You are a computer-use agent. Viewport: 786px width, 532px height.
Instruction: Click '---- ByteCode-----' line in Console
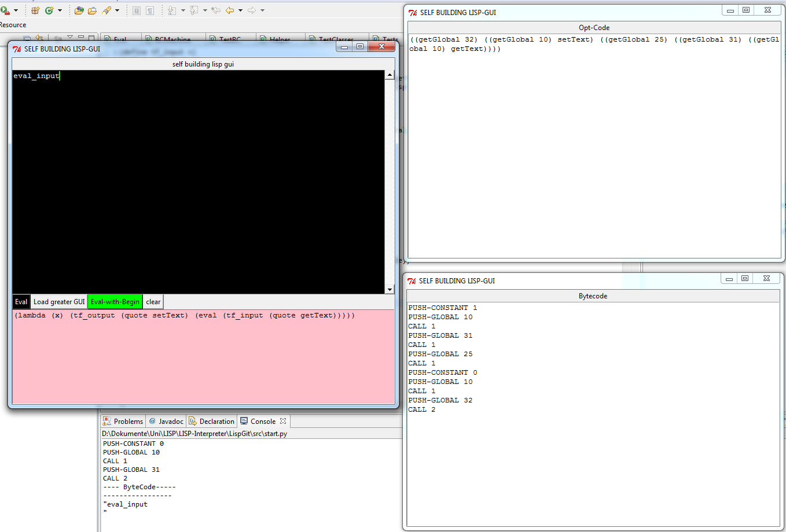tap(139, 487)
